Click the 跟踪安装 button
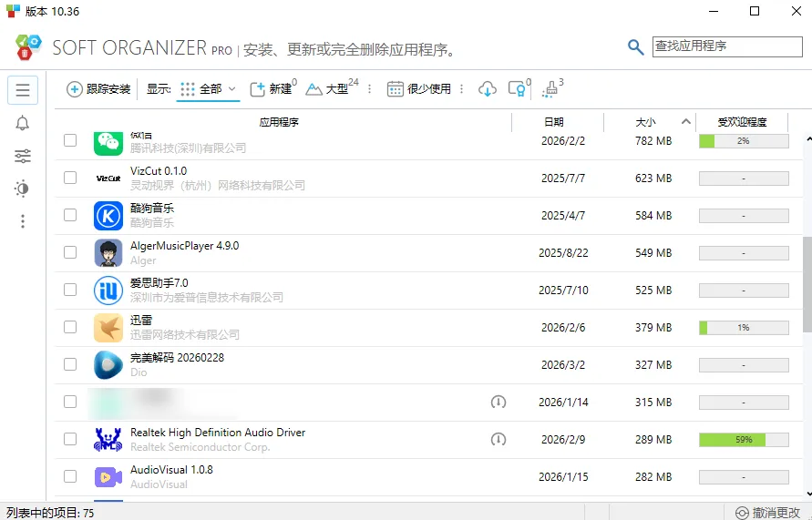This screenshot has width=812, height=520. point(98,89)
